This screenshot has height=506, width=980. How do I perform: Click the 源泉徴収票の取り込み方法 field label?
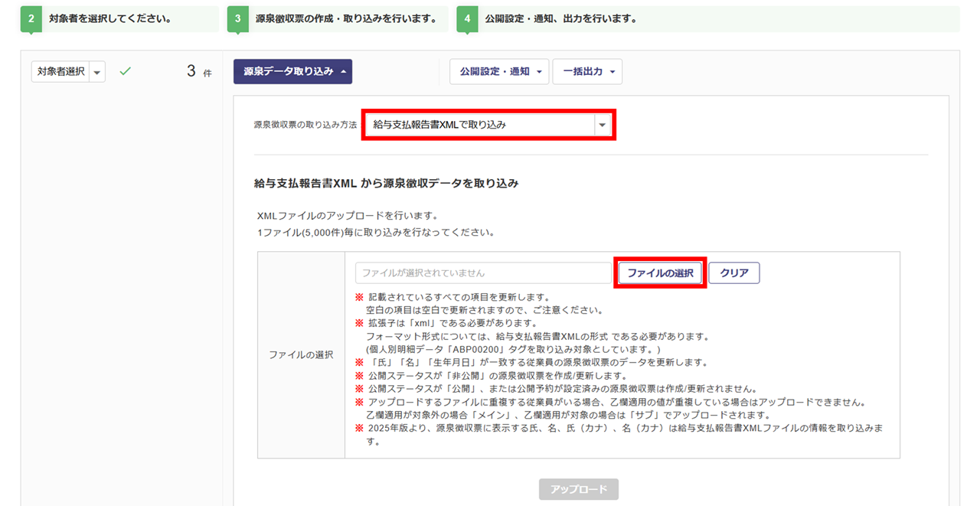305,125
